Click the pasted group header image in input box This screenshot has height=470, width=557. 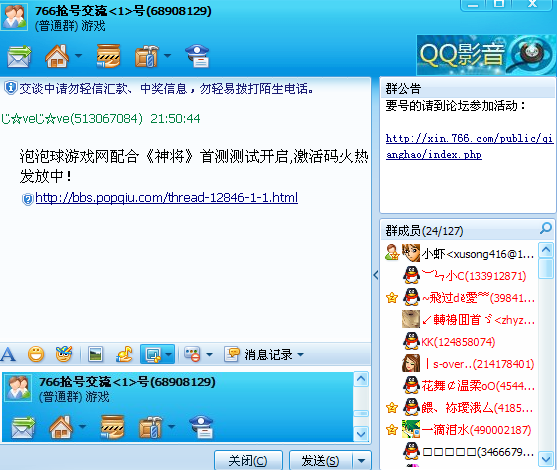point(178,407)
